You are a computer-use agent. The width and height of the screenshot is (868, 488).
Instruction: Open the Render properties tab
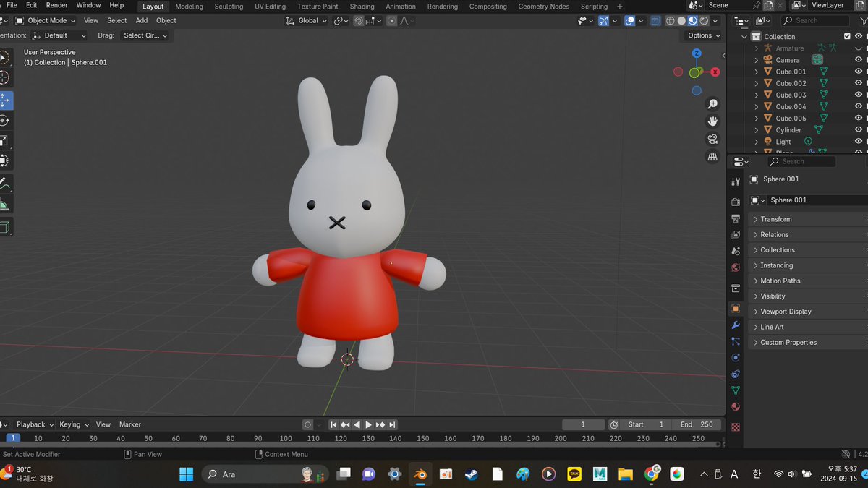(736, 202)
